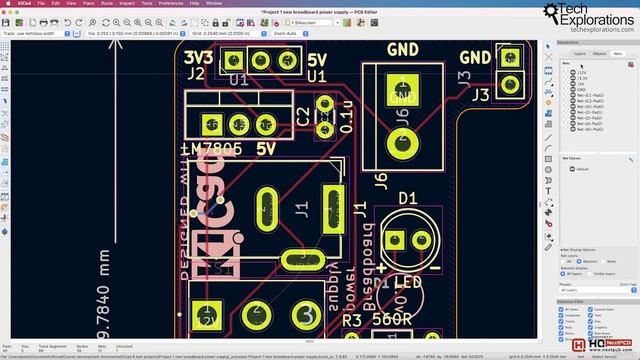Viewport: 640px width, 360px height.
Task: Refresh the board view
Action: [106, 23]
